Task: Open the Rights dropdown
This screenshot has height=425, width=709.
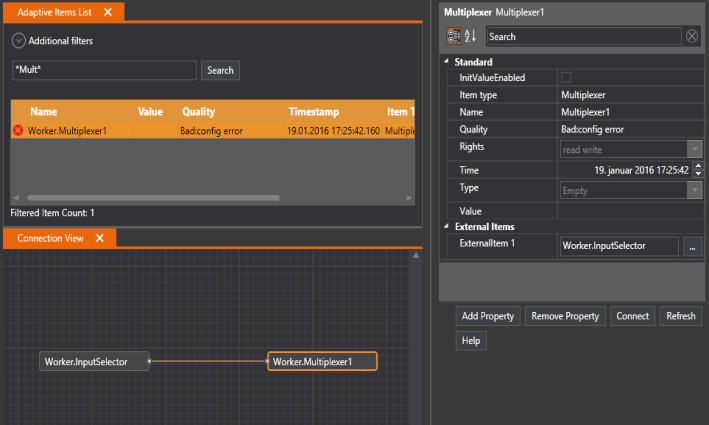Action: click(x=694, y=148)
